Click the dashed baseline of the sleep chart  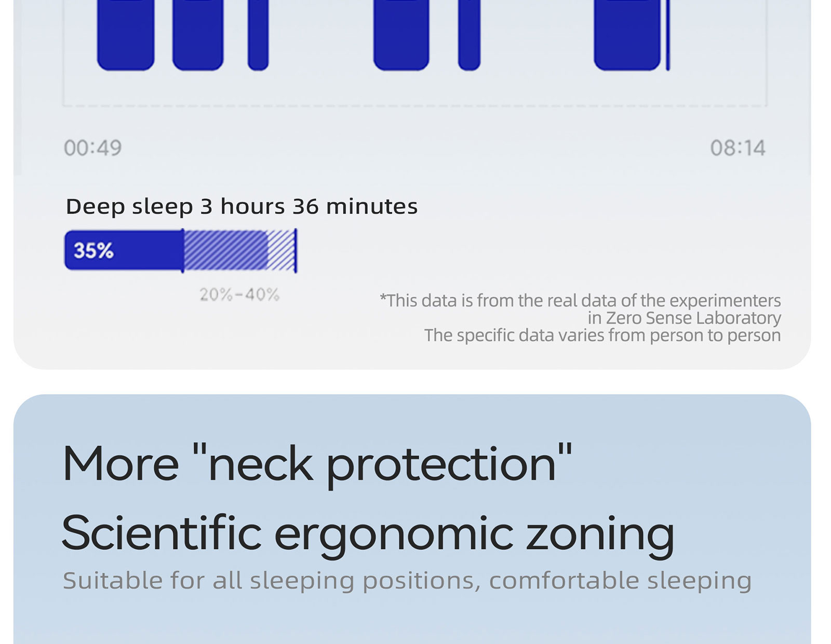click(414, 105)
